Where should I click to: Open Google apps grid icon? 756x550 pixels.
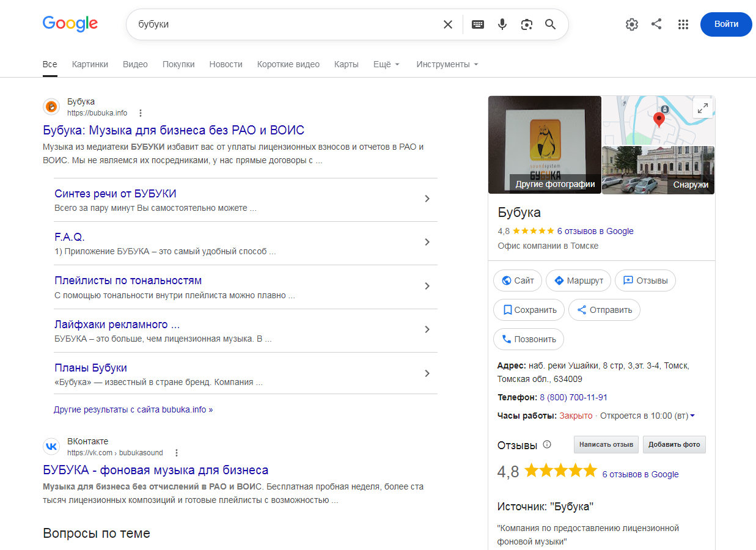(x=683, y=24)
